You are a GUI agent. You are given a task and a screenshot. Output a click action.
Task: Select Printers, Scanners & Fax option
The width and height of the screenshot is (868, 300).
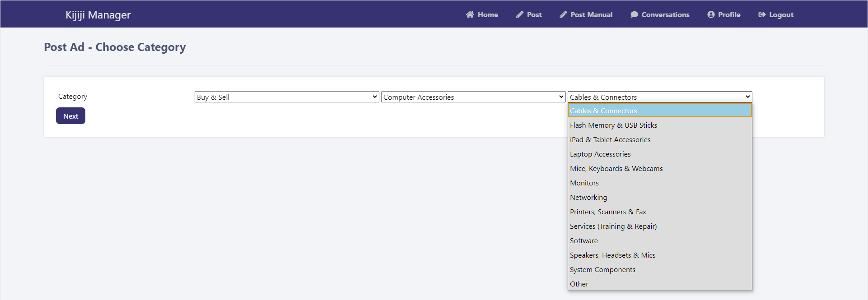[608, 212]
